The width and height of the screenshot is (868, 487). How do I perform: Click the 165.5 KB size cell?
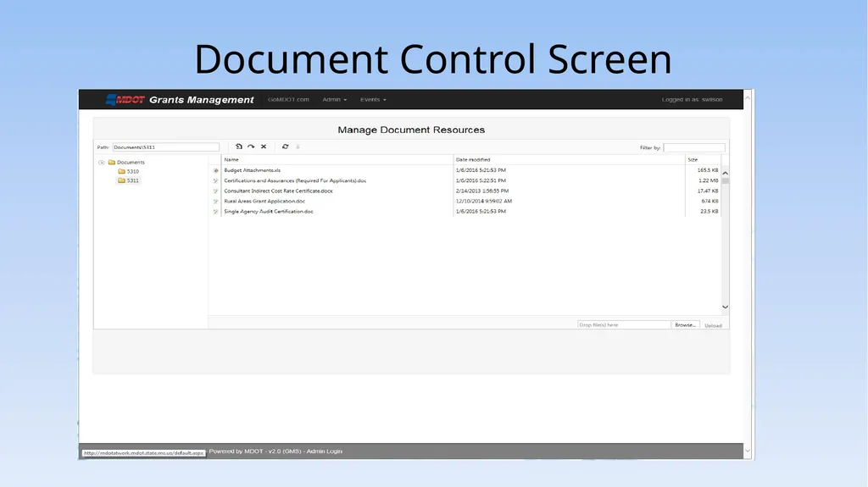(x=708, y=170)
